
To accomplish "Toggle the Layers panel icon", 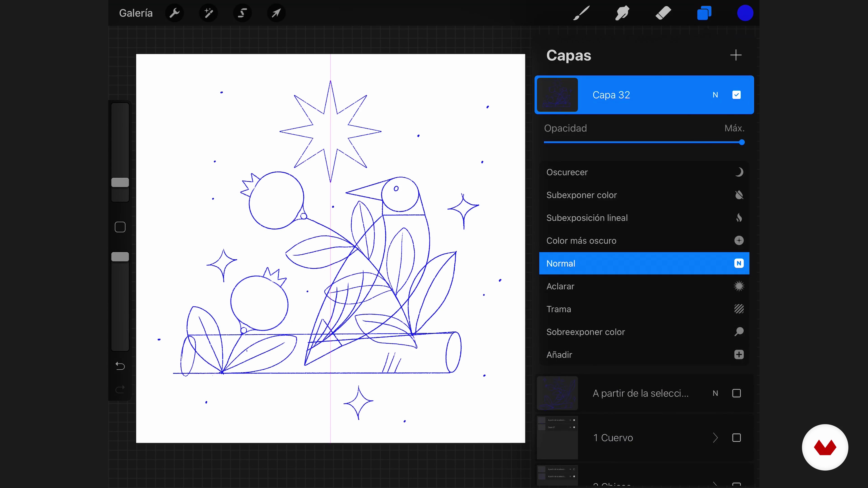I will pos(704,13).
